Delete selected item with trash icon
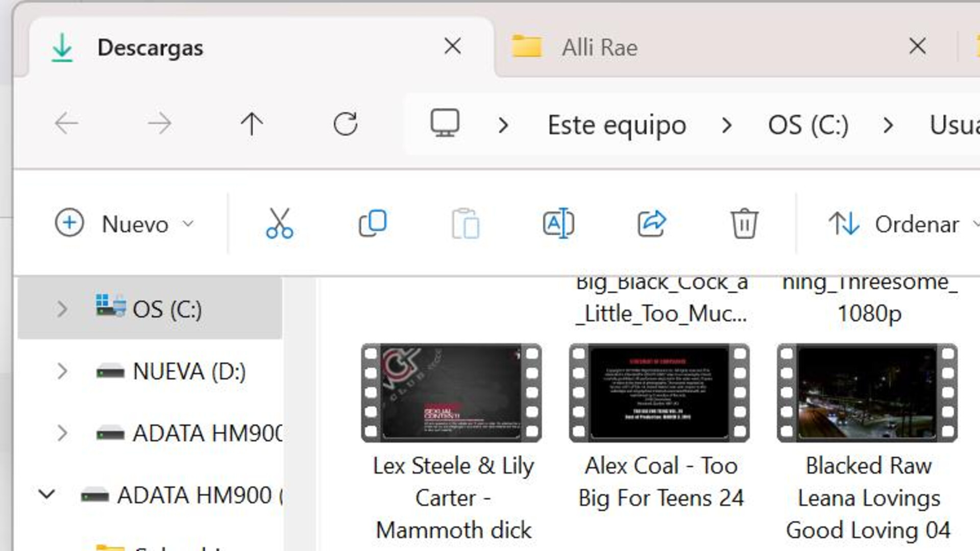 pos(745,223)
